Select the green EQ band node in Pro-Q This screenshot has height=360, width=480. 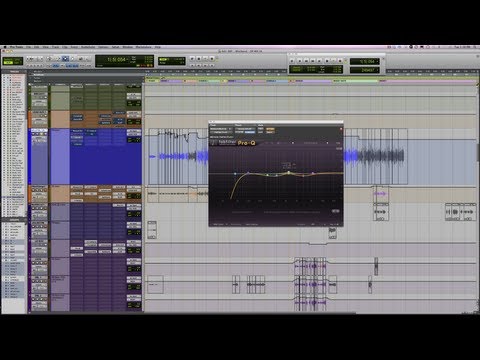(267, 175)
